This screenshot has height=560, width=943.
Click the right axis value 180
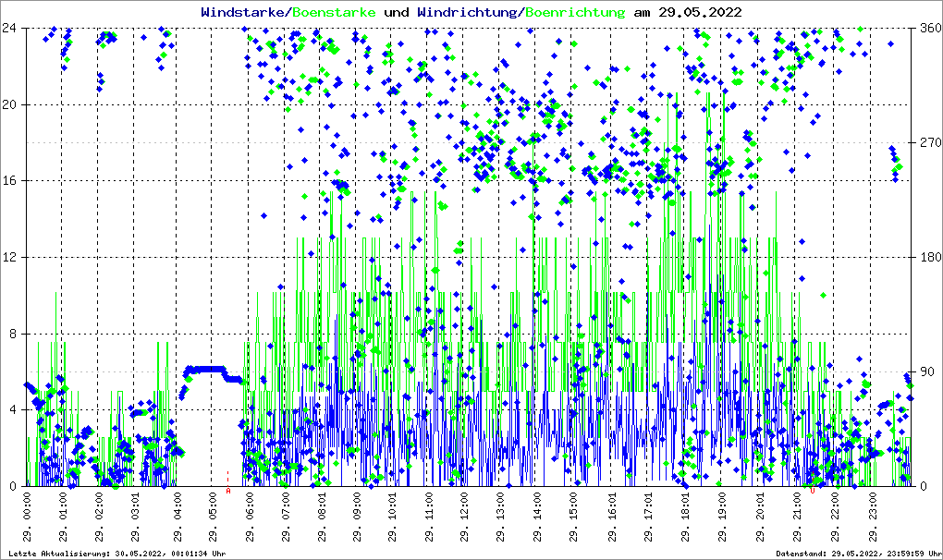[927, 257]
